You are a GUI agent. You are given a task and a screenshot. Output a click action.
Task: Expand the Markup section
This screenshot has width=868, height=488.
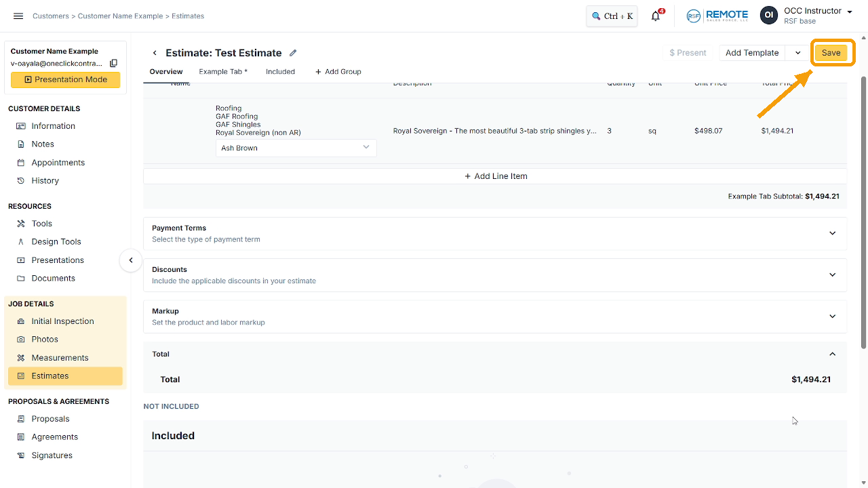pos(495,317)
